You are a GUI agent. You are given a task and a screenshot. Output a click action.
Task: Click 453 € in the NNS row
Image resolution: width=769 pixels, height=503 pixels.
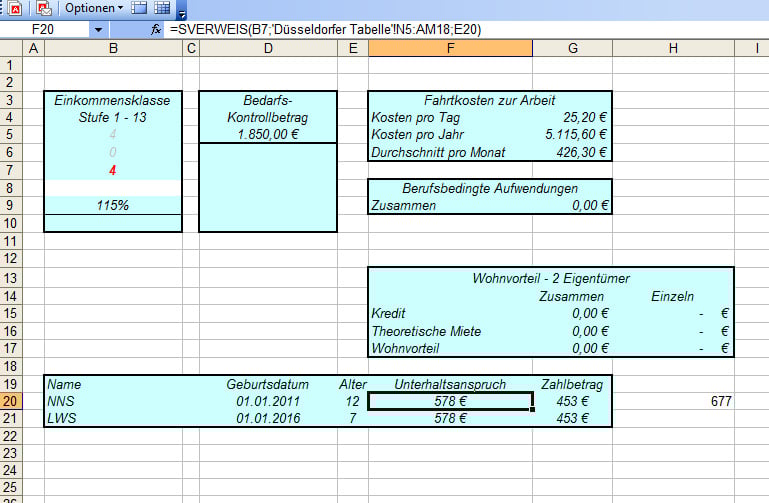572,402
